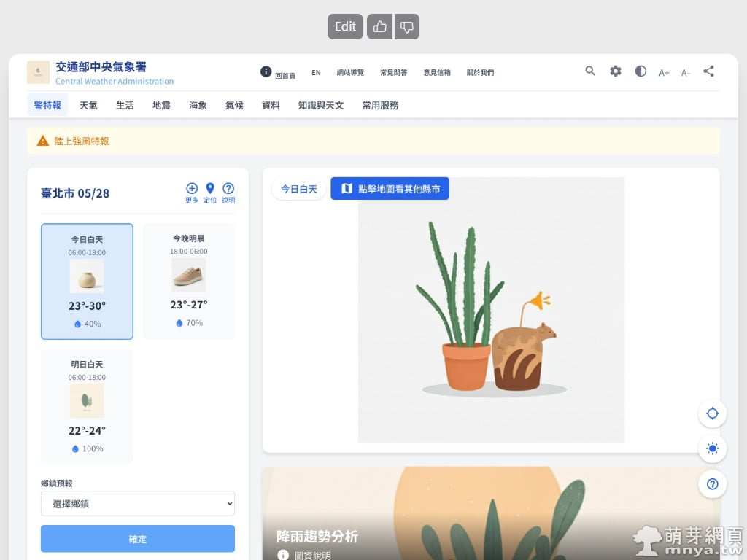
Task: Click the 點擊地圖看其他縣市 button
Action: 390,189
